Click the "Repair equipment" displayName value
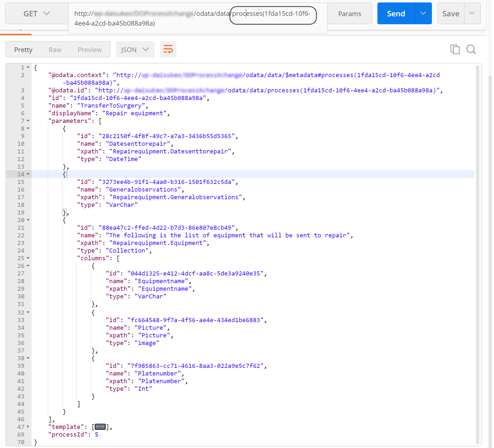 click(x=135, y=113)
